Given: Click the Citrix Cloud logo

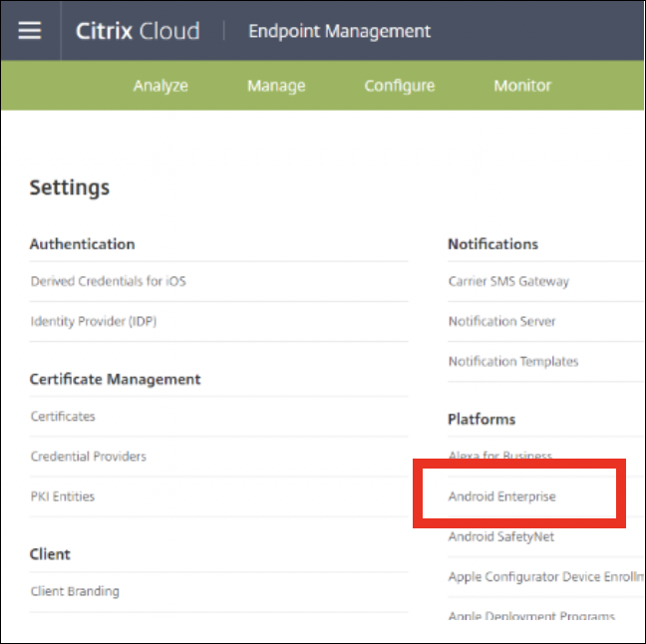Looking at the screenshot, I should click(x=138, y=31).
